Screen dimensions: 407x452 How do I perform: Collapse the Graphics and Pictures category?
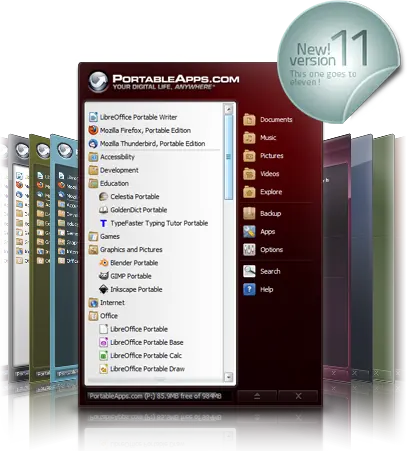coord(93,249)
